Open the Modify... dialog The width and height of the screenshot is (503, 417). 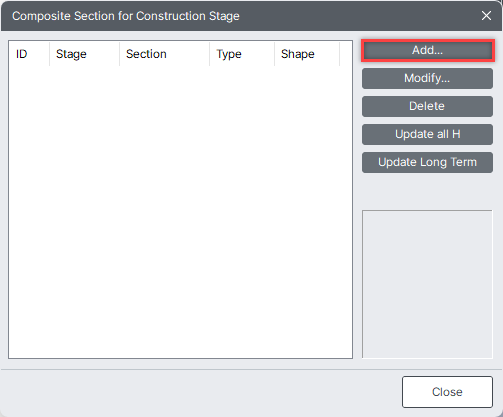427,78
